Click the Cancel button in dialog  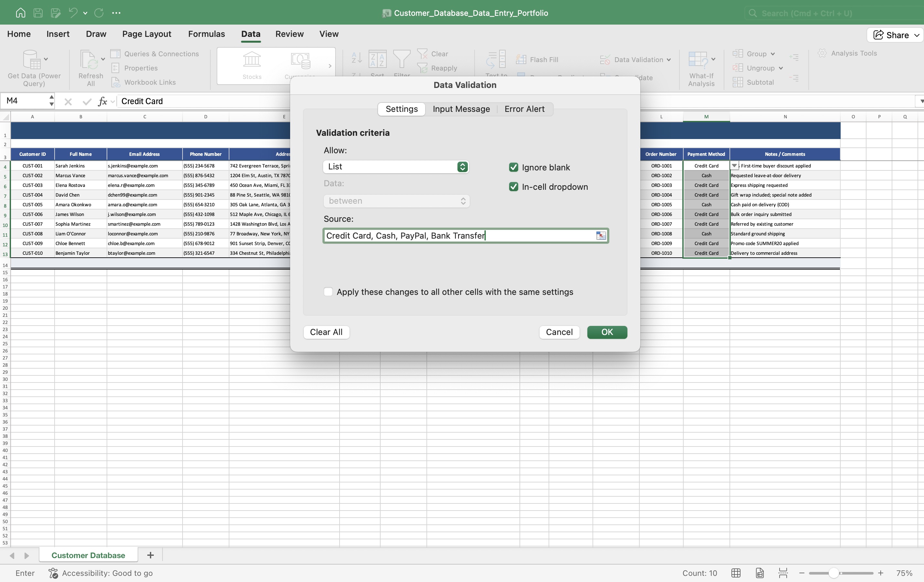tap(559, 332)
